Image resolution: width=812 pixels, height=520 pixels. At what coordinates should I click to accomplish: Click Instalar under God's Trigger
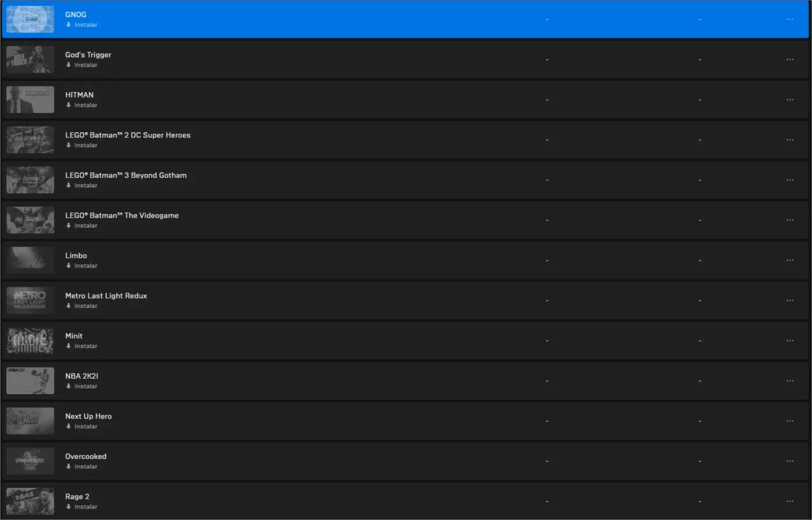[x=82, y=65]
